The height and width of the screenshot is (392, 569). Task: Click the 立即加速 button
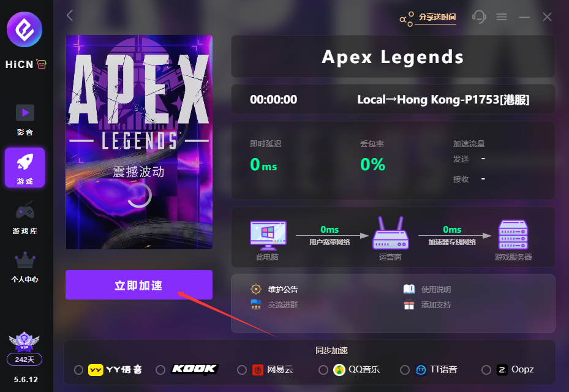pos(138,285)
